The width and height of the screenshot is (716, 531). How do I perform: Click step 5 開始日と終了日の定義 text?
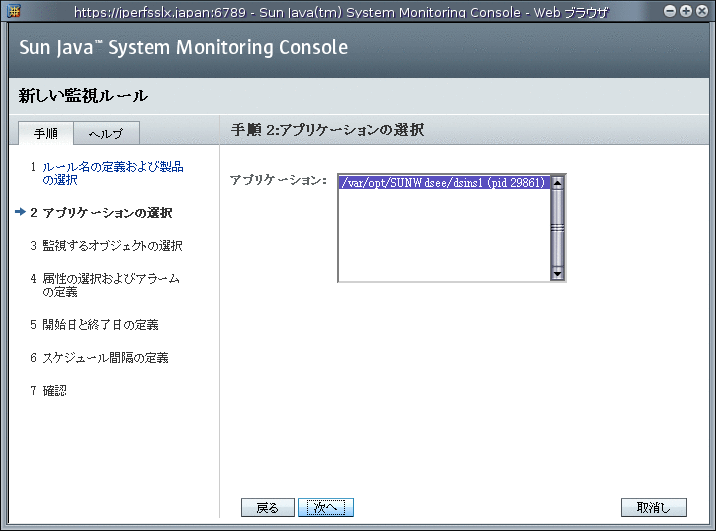(x=100, y=325)
